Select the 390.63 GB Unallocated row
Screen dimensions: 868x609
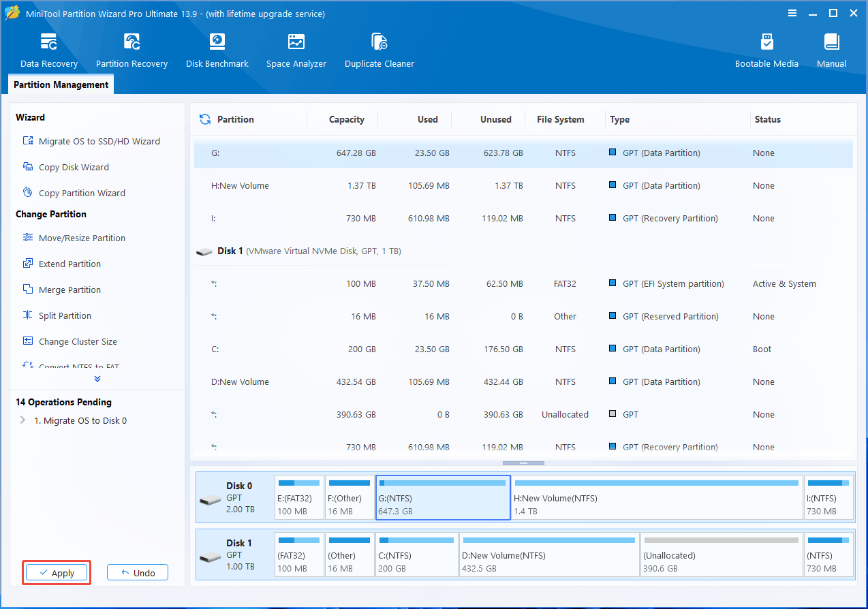523,415
